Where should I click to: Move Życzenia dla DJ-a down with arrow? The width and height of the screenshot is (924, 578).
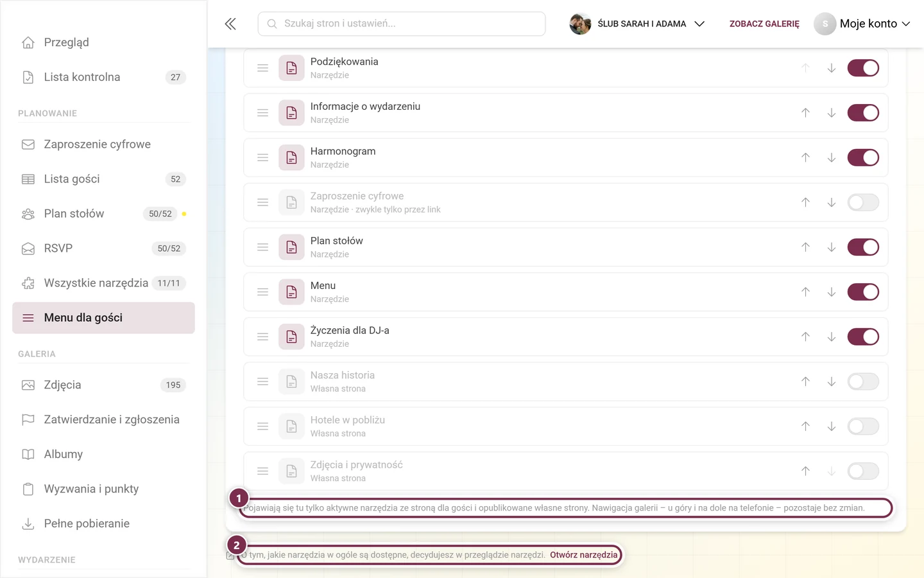[831, 337]
